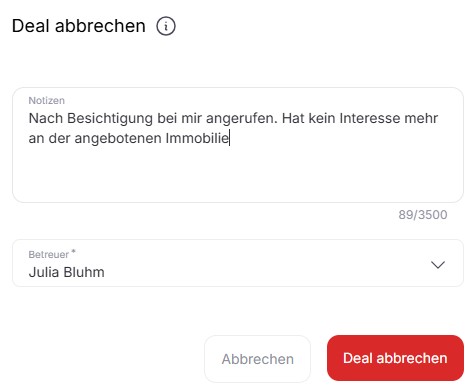
Task: Click the word angerufen in the notes
Action: pyautogui.click(x=242, y=119)
